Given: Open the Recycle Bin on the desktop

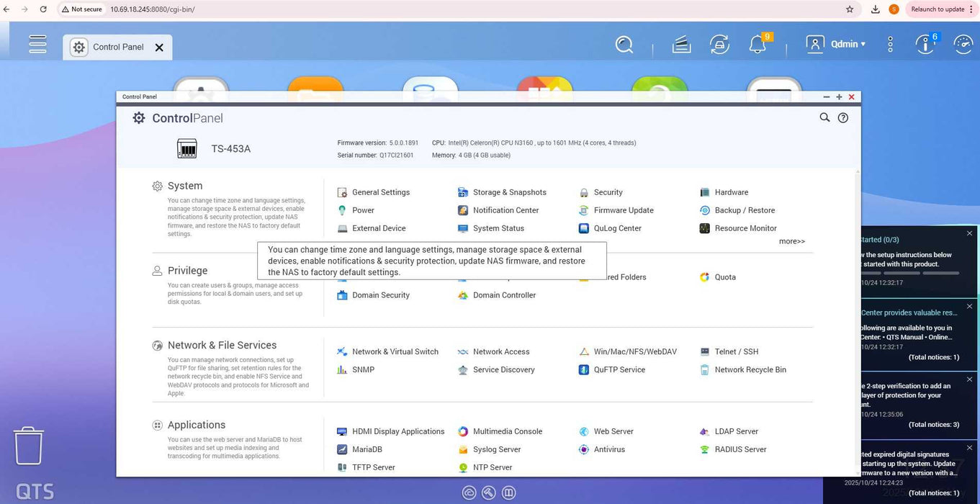Looking at the screenshot, I should coord(29,446).
